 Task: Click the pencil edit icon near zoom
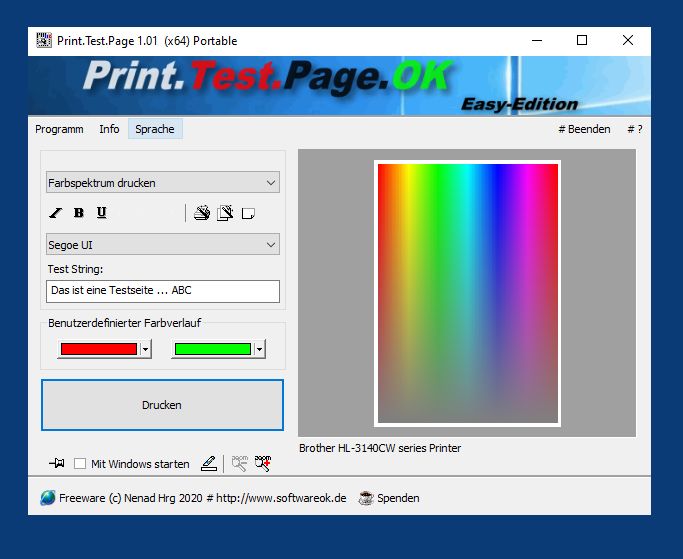point(209,463)
